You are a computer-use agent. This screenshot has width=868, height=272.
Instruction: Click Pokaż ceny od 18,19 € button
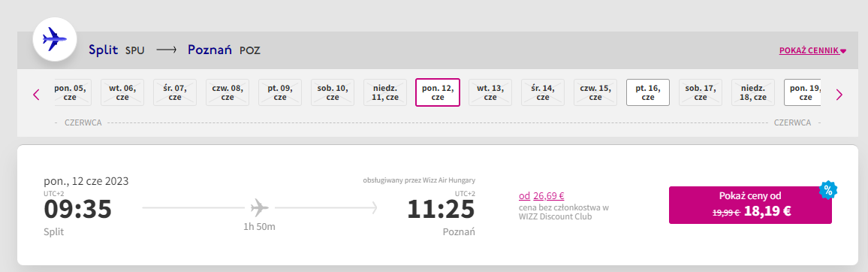coord(750,205)
